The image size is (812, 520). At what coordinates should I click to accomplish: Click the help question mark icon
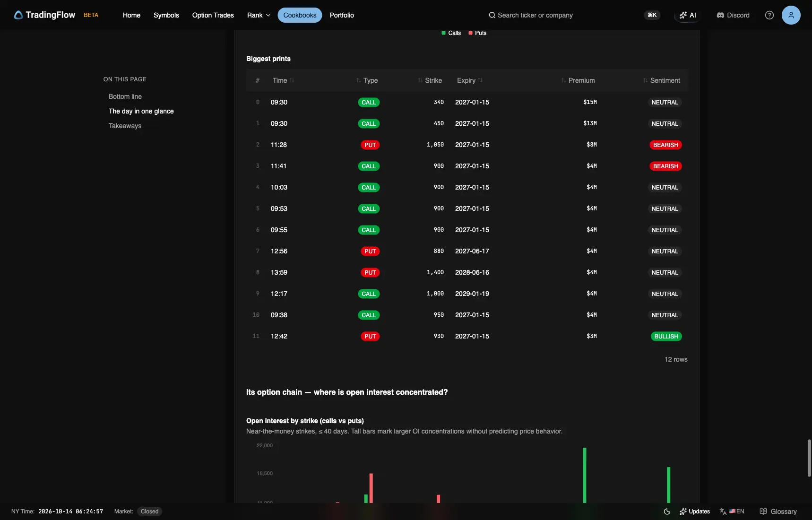(769, 15)
